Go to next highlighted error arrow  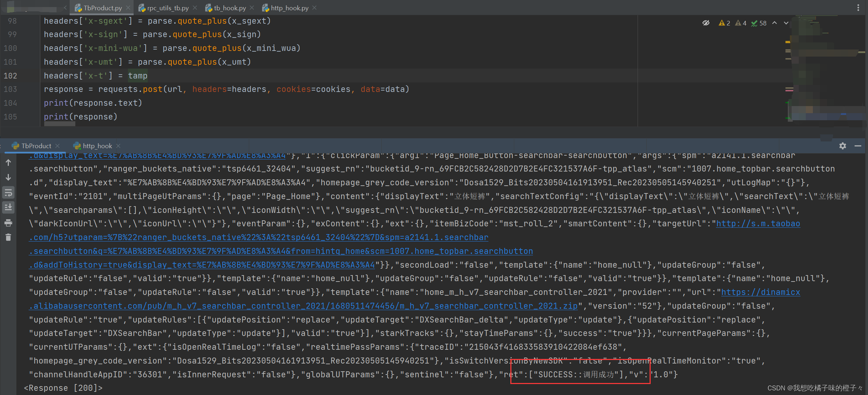786,23
